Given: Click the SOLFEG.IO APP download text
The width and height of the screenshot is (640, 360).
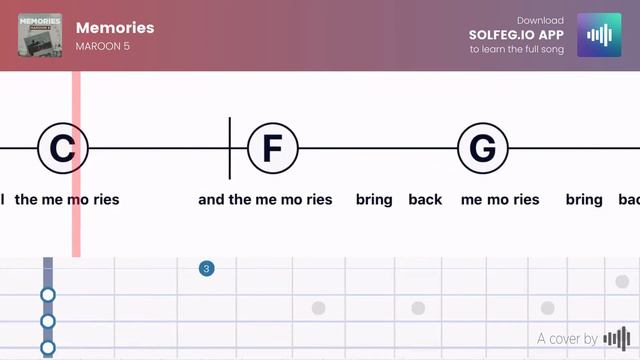Looking at the screenshot, I should click(516, 35).
